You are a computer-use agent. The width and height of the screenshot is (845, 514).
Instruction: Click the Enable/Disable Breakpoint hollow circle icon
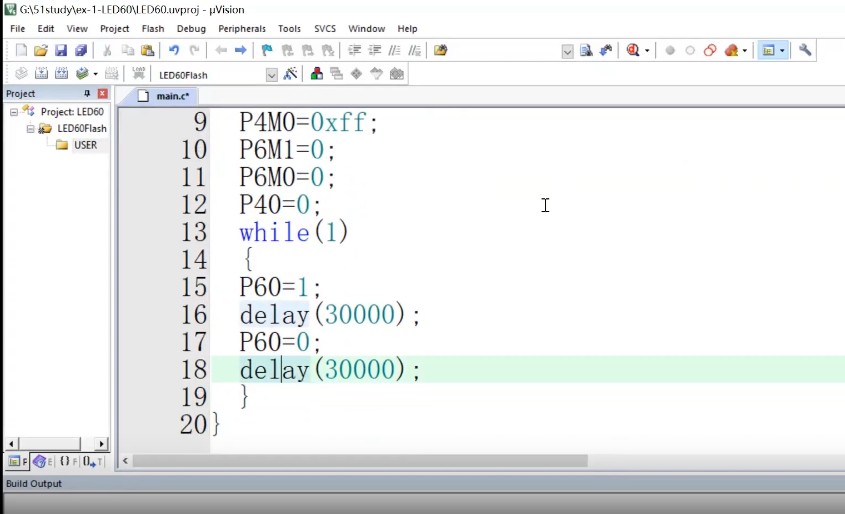click(690, 50)
